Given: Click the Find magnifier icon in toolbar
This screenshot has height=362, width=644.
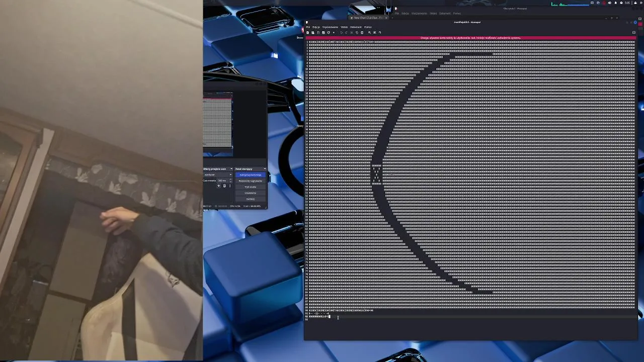Looking at the screenshot, I should coord(369,33).
